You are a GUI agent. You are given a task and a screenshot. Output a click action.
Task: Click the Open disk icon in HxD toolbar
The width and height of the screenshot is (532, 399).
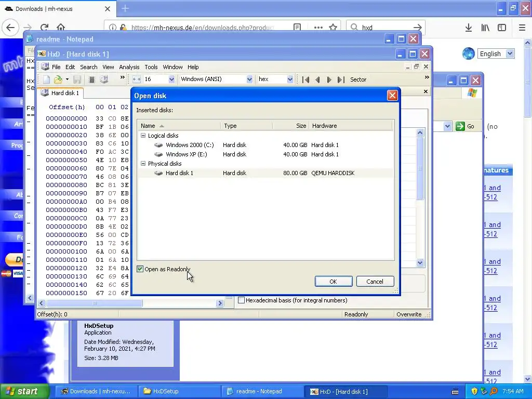point(104,79)
